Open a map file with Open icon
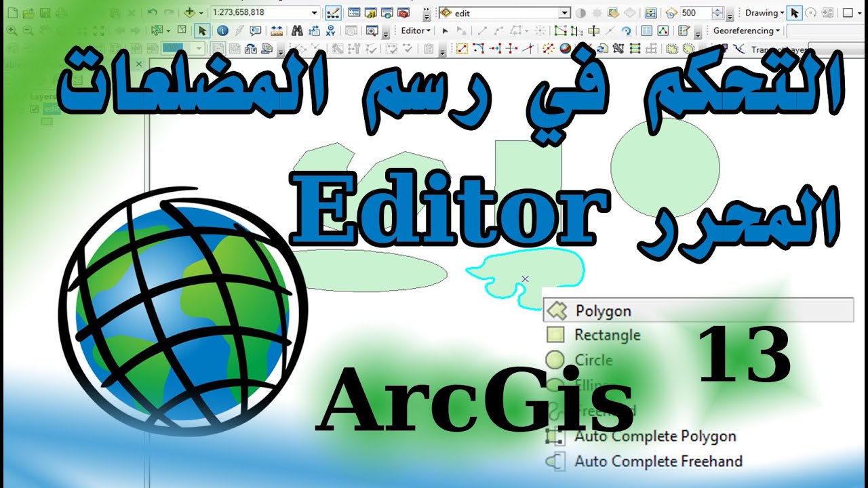The height and width of the screenshot is (488, 868). click(28, 13)
